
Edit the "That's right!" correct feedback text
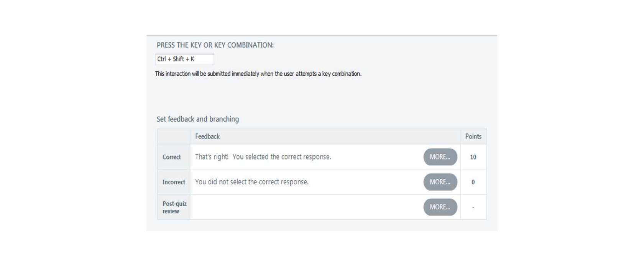[x=263, y=157]
